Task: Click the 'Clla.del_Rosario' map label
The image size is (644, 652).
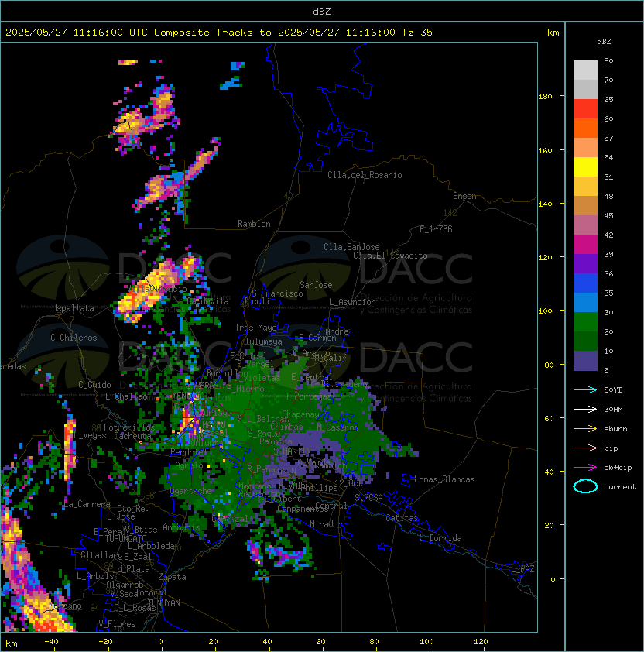Action: (x=365, y=175)
